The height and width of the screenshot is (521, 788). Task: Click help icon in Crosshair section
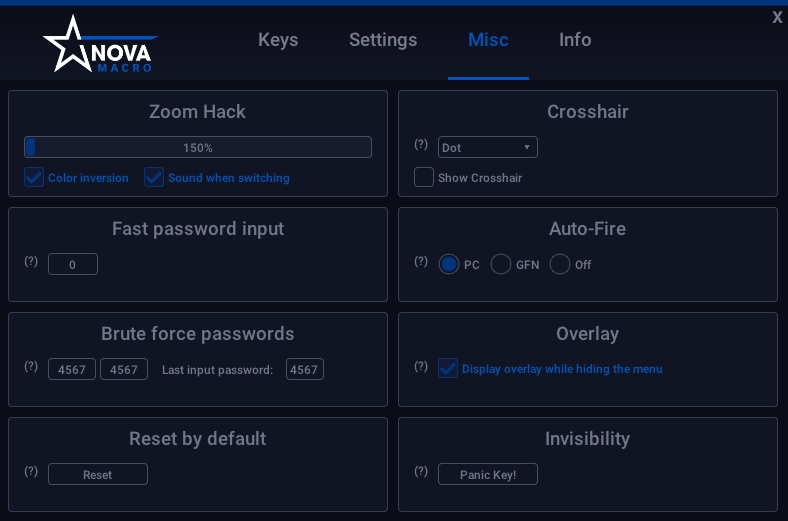[421, 145]
